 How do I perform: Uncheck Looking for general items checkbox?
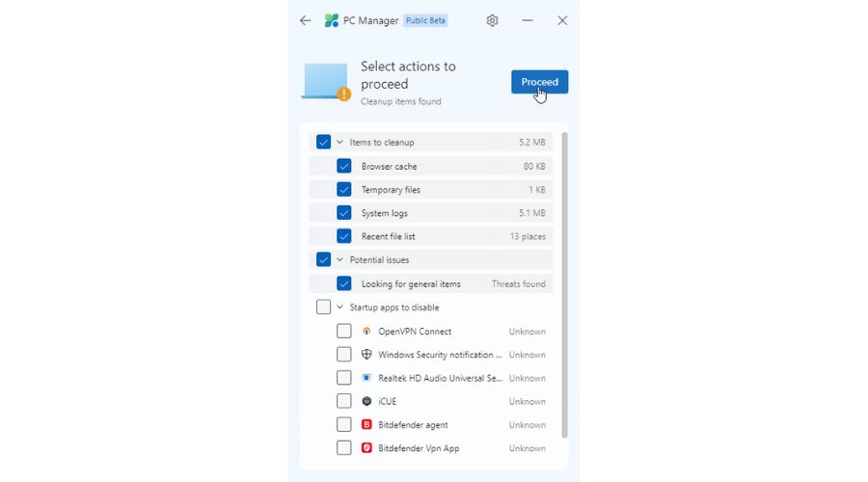343,283
